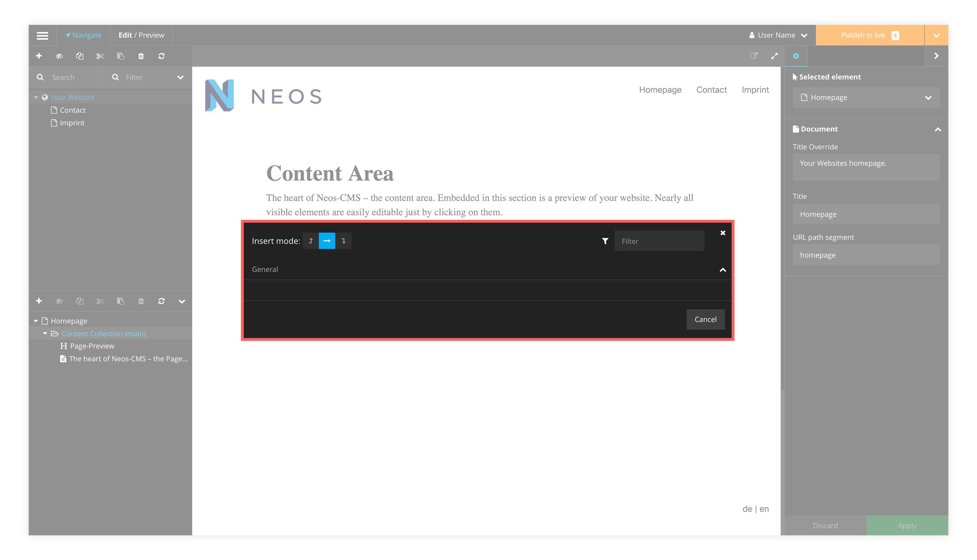Open Navigate panel tab
The width and height of the screenshot is (977, 560).
tap(83, 35)
